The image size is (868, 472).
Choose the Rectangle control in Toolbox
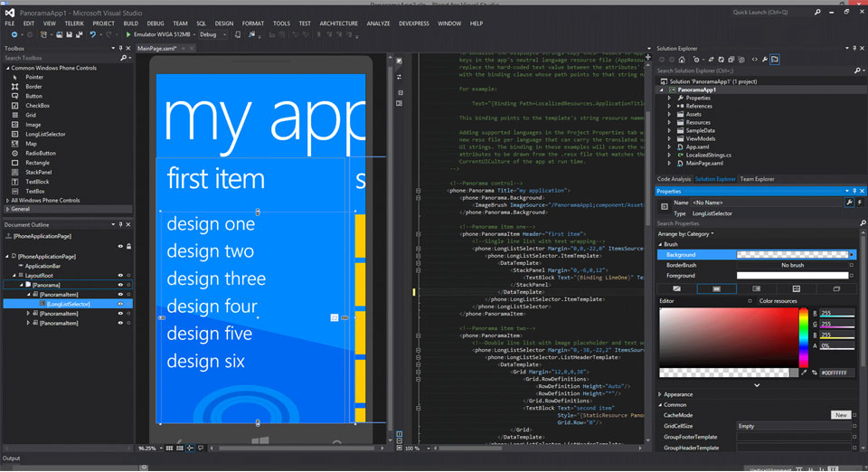(x=37, y=163)
